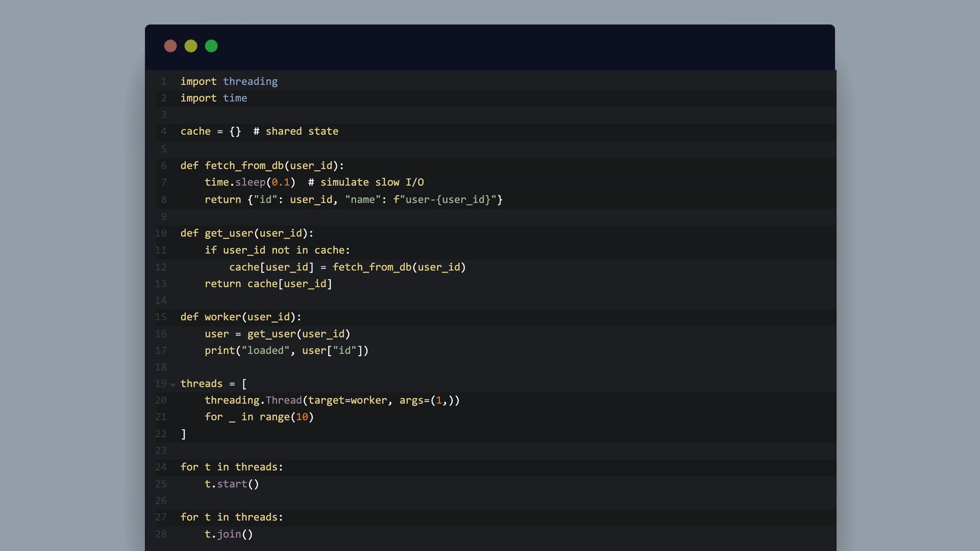Click 'user = get_user(user_id)' on line 16
Image resolution: width=980 pixels, height=551 pixels.
[278, 334]
